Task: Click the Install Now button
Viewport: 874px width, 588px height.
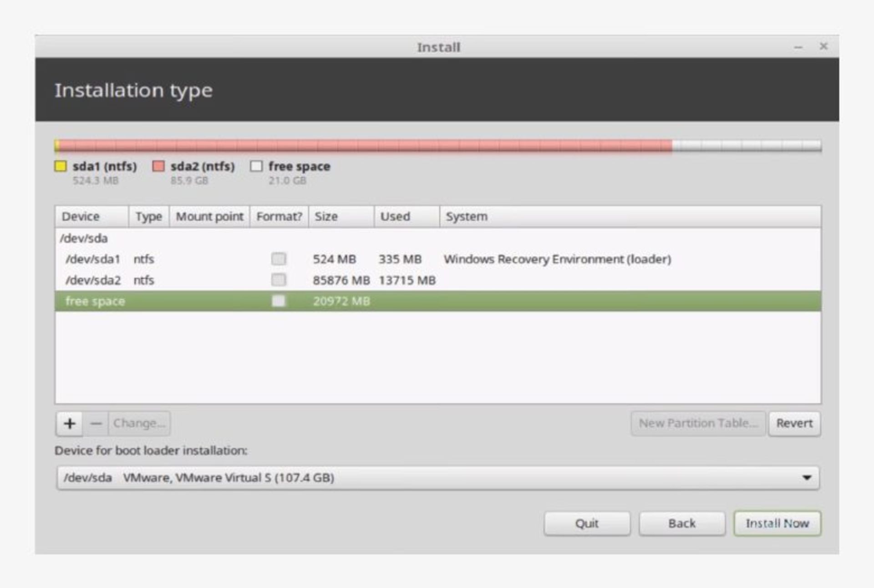Action: click(x=777, y=523)
